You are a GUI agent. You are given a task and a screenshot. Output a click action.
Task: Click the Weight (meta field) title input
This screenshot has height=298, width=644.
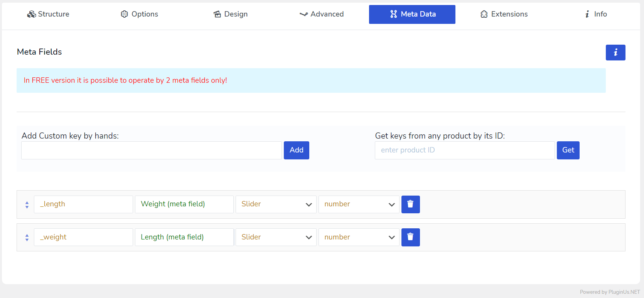[184, 204]
